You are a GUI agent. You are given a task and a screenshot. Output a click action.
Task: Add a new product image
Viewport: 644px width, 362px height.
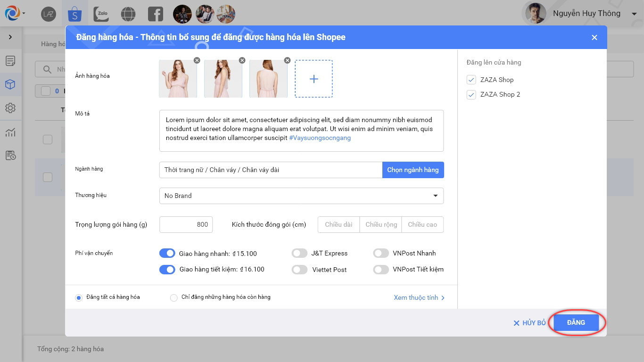pos(314,79)
